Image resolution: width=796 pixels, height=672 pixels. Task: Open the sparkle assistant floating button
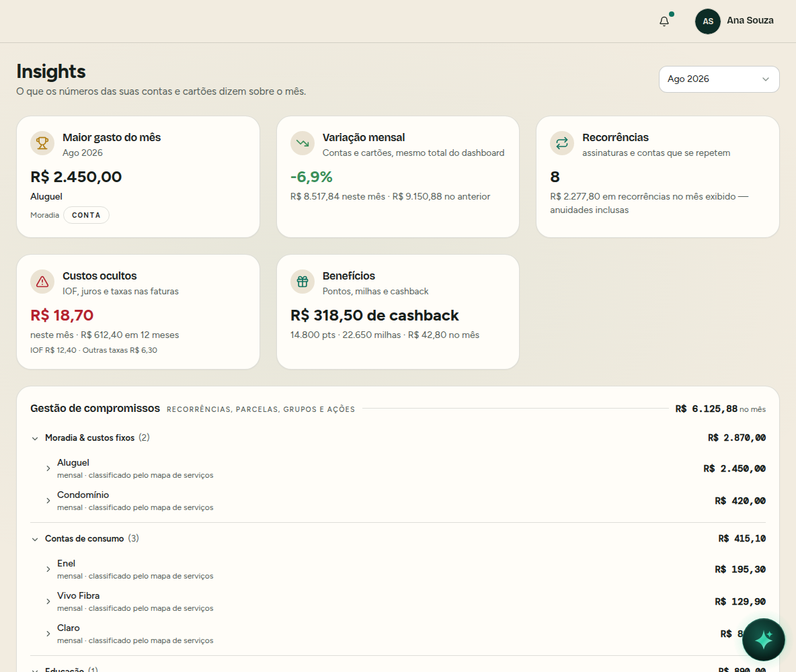[x=764, y=640]
